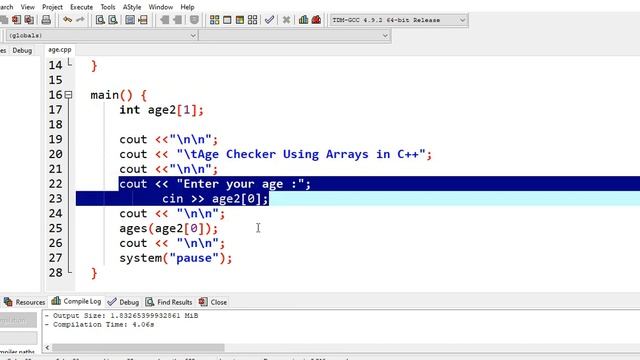This screenshot has height=360, width=640.
Task: Click the Close All files toolbar icon
Action: click(29, 20)
